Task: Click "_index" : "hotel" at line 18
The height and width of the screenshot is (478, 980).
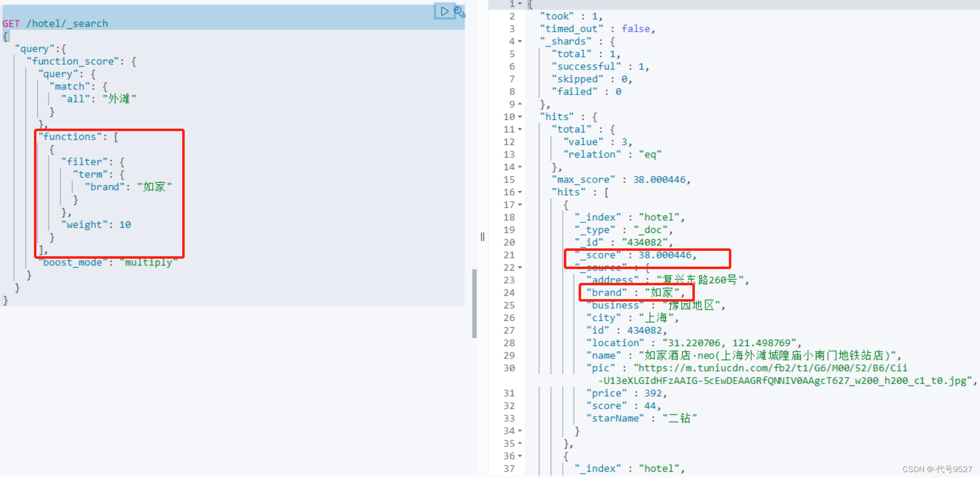Action: [x=629, y=217]
